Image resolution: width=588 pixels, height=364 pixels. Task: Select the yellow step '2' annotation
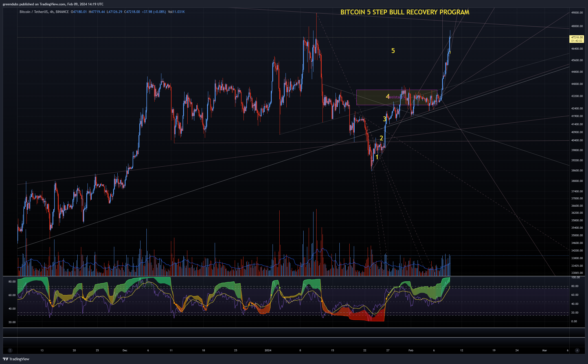pos(381,138)
